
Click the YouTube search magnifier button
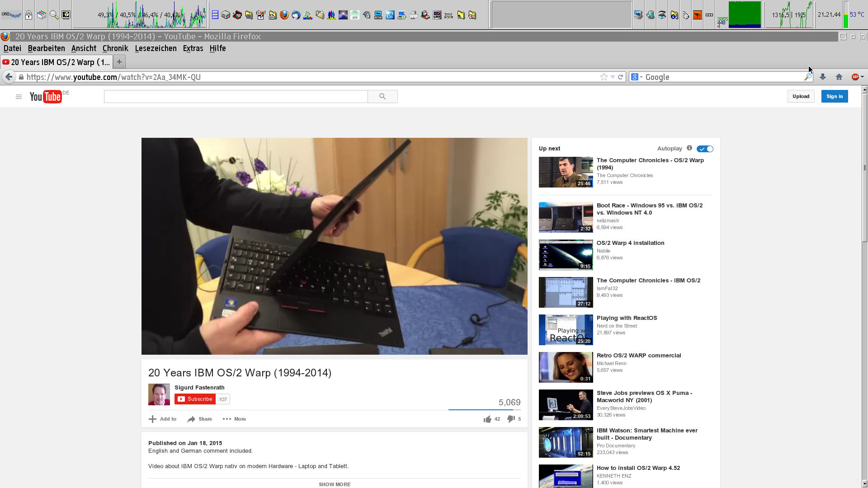[x=382, y=96]
